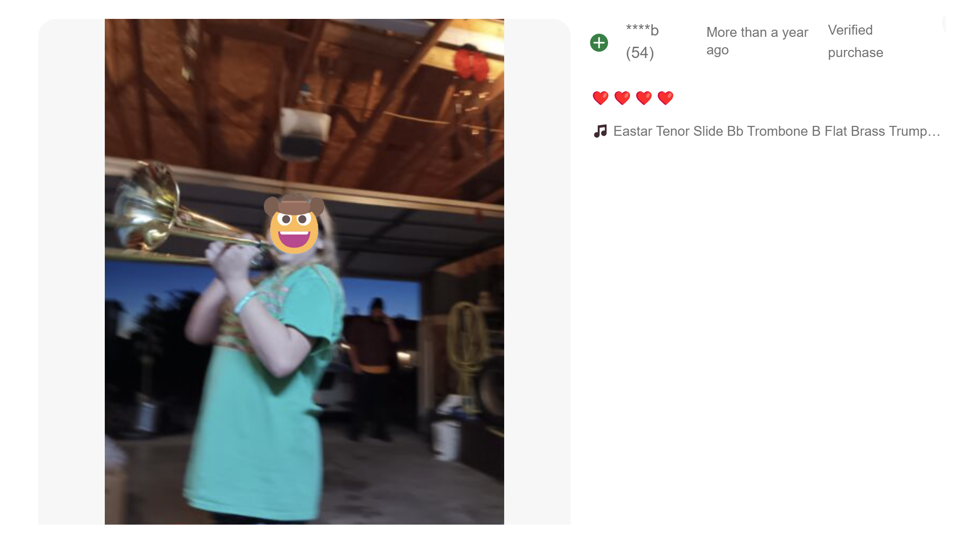The width and height of the screenshot is (980, 548).
Task: Click gray margin left of the photo
Action: [72, 272]
